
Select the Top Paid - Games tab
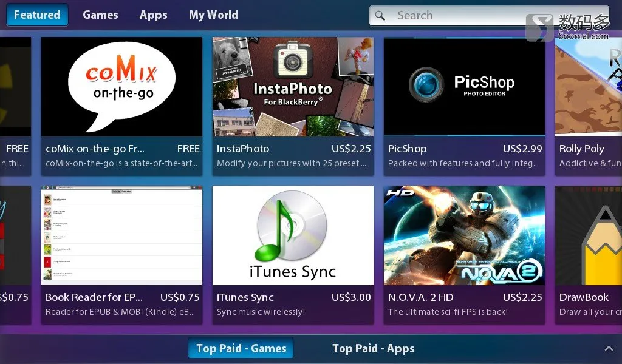[x=241, y=348]
